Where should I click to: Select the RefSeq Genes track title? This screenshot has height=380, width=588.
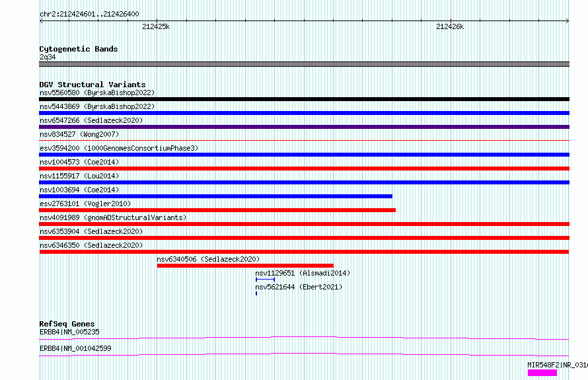click(x=67, y=324)
